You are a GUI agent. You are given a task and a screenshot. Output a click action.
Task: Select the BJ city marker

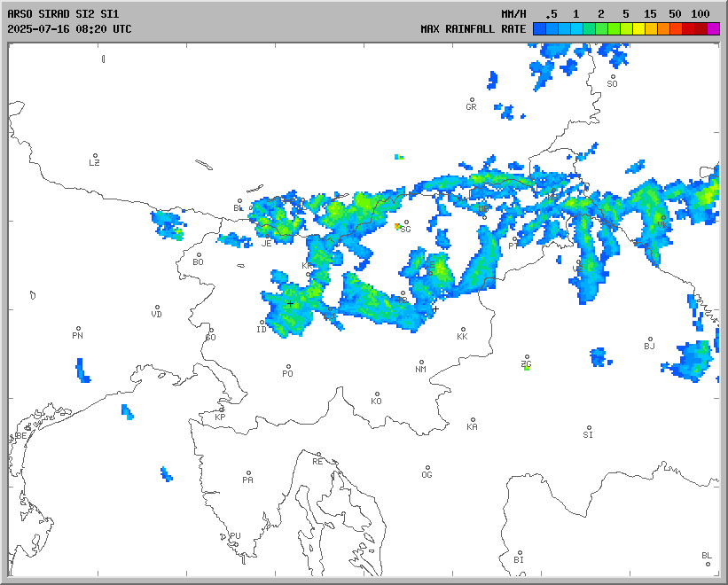click(649, 339)
